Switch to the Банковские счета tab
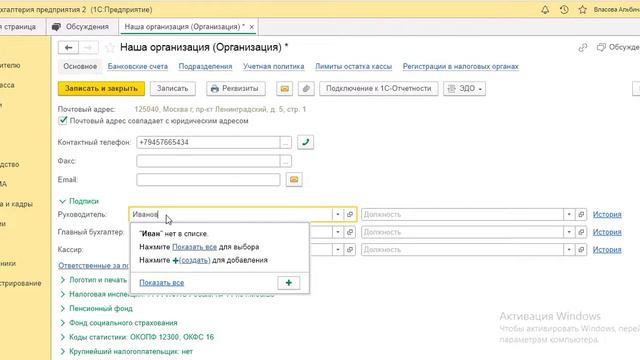 (138, 66)
